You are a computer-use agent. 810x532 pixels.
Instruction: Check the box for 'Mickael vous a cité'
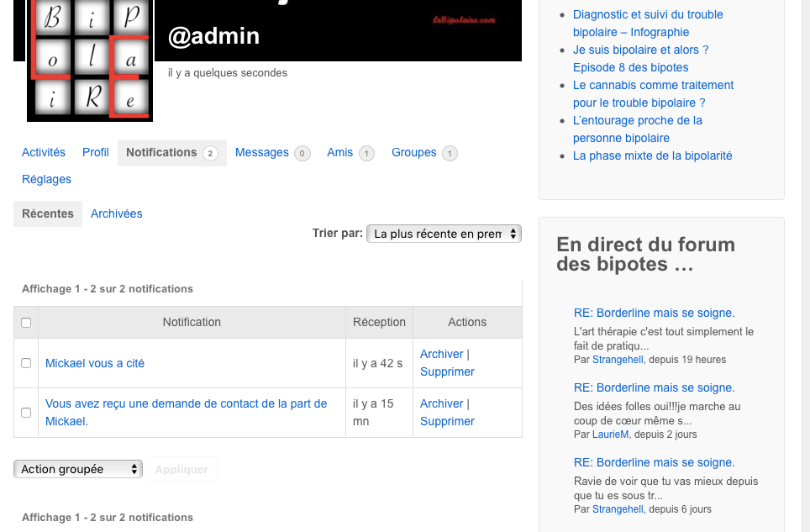26,363
